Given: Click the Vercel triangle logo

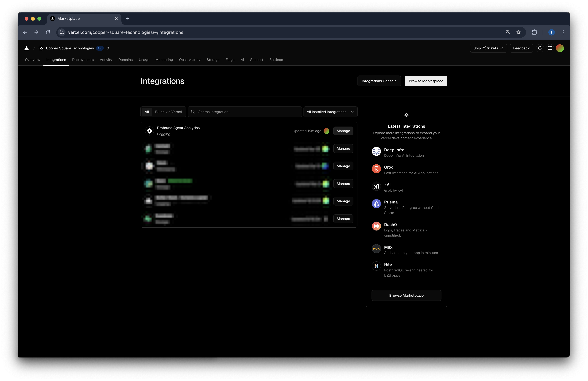Looking at the screenshot, I should [26, 48].
